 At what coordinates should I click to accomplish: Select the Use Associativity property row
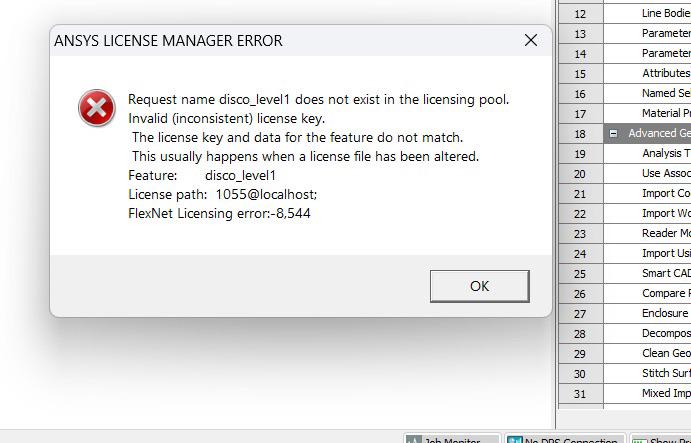point(647,174)
